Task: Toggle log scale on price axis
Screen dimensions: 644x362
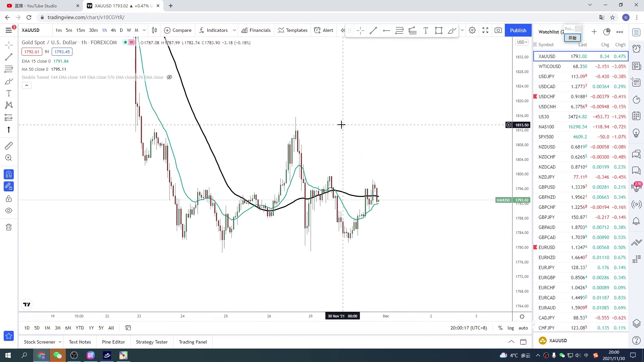Action: (511, 328)
